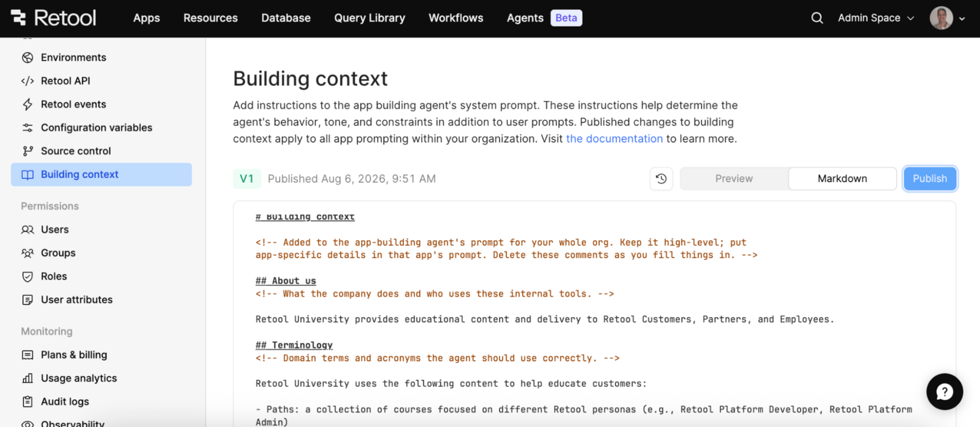Open Groups under Permissions
The image size is (980, 427).
point(101,253)
